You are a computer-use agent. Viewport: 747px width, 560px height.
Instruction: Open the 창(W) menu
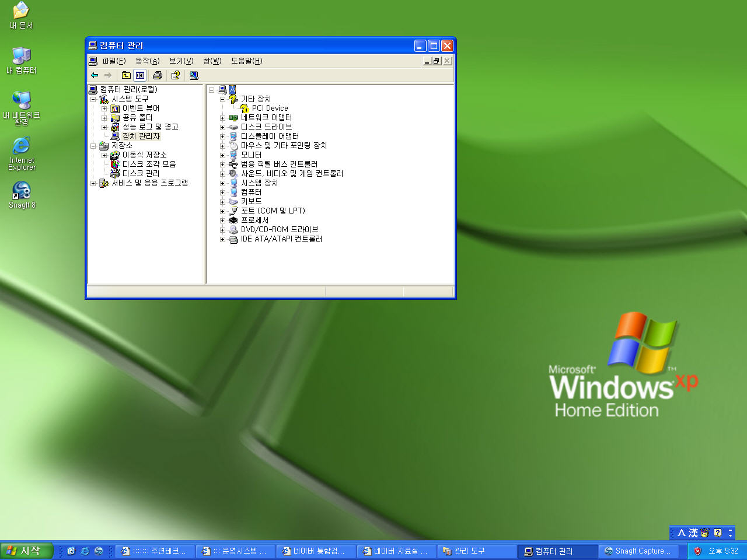[212, 61]
